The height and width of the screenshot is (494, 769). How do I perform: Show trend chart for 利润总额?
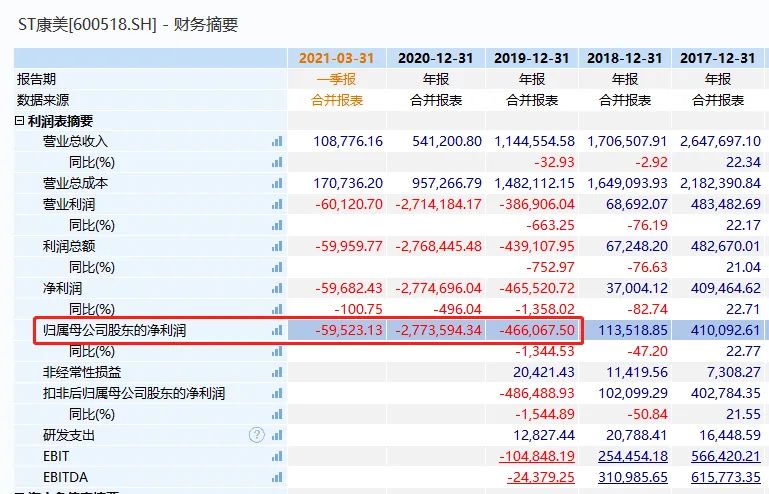(x=277, y=246)
